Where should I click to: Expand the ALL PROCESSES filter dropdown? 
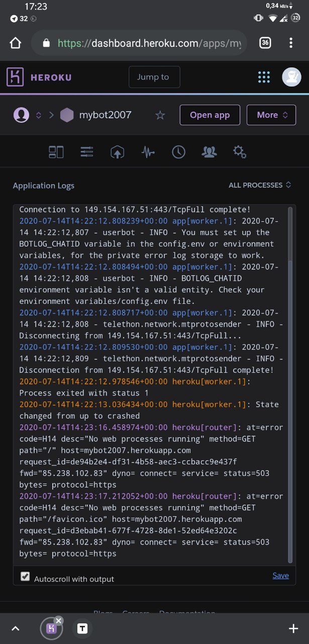tap(260, 185)
